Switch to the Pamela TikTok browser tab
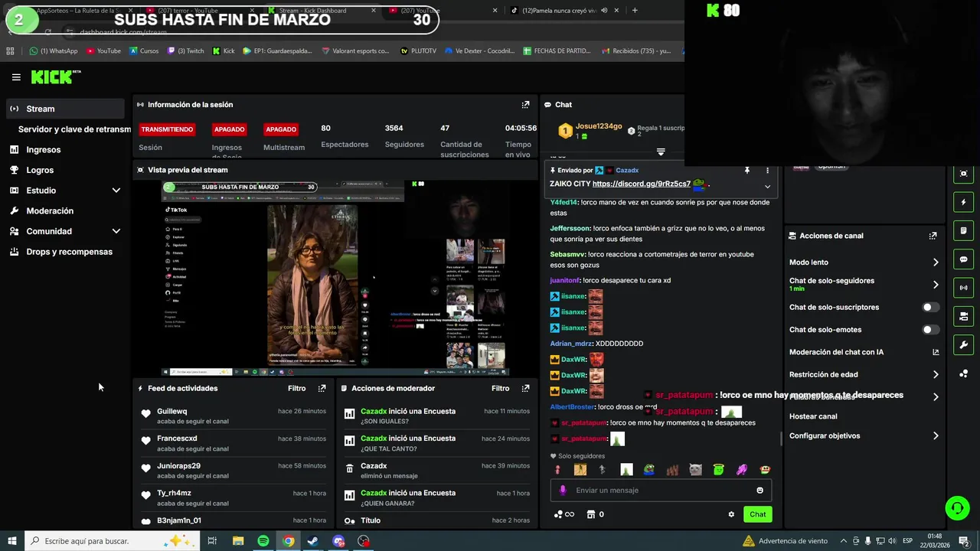This screenshot has width=980, height=551. coord(565,11)
